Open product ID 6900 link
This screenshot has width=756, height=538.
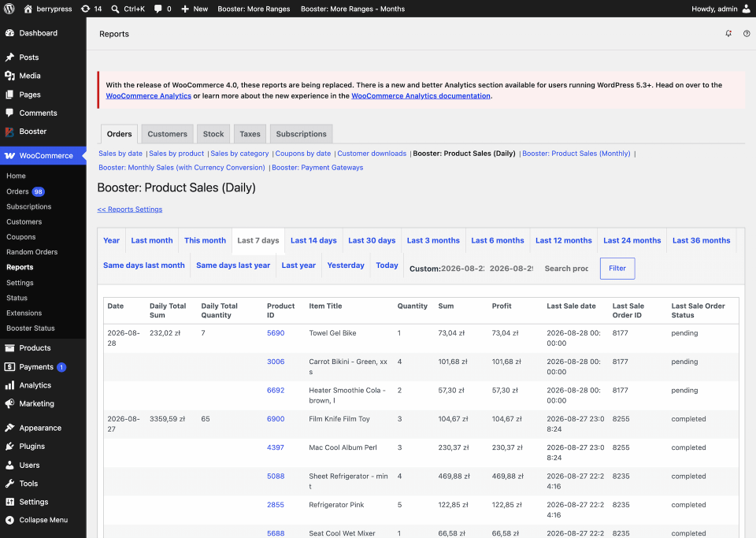point(276,419)
